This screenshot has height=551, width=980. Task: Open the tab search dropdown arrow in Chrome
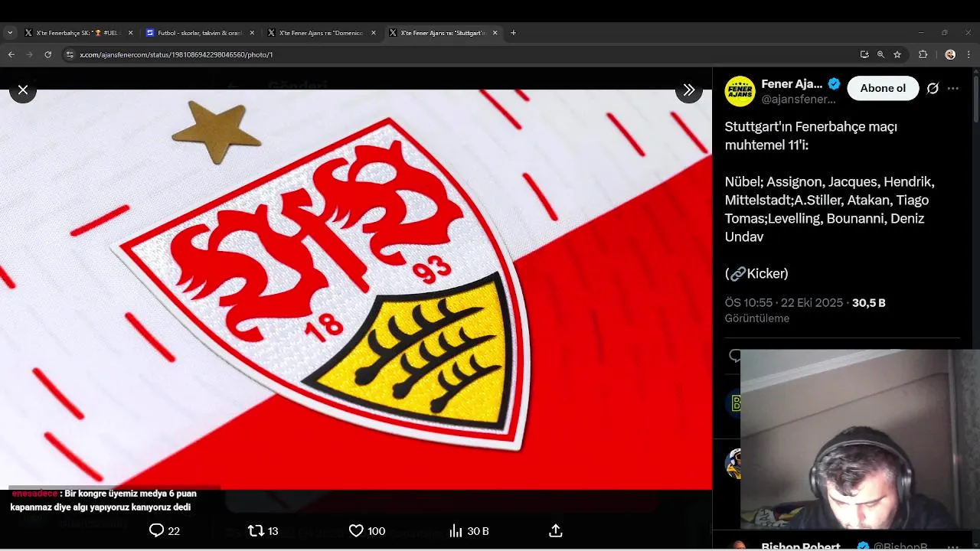[10, 33]
